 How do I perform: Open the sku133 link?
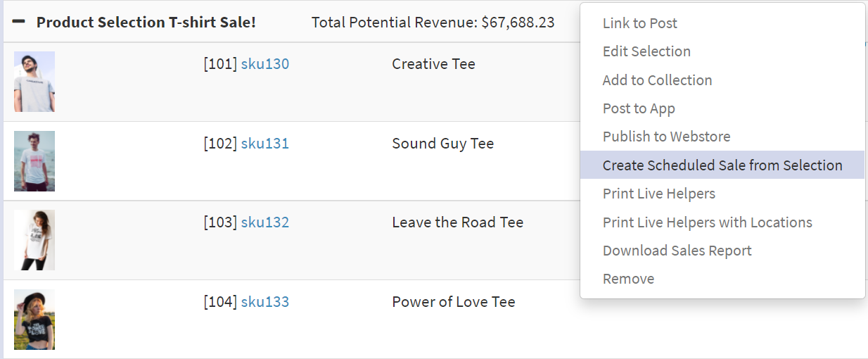(x=265, y=302)
